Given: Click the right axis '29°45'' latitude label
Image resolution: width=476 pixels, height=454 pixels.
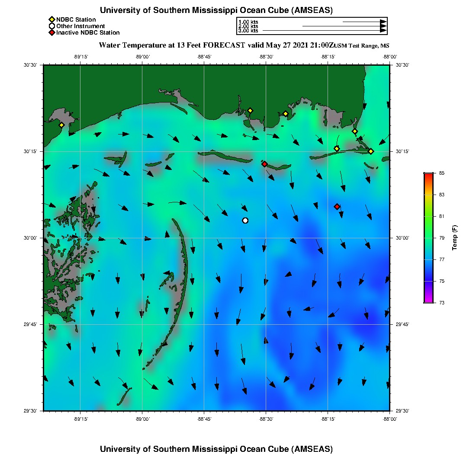Looking at the screenshot, I should tap(402, 324).
